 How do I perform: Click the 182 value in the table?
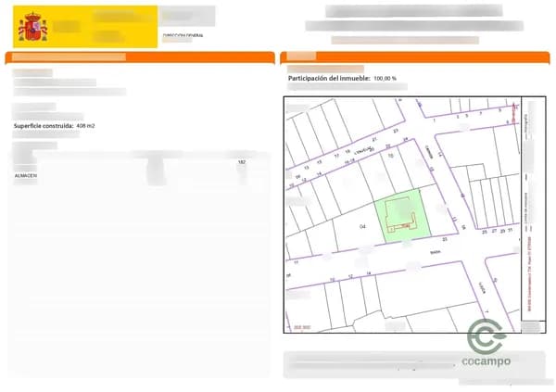point(242,162)
